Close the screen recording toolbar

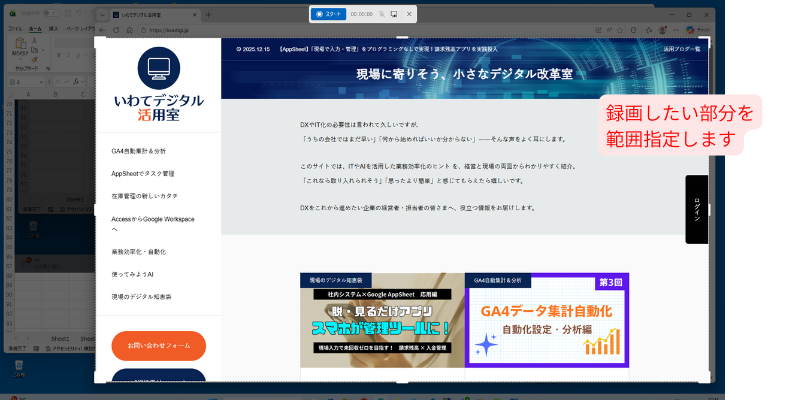pos(409,14)
